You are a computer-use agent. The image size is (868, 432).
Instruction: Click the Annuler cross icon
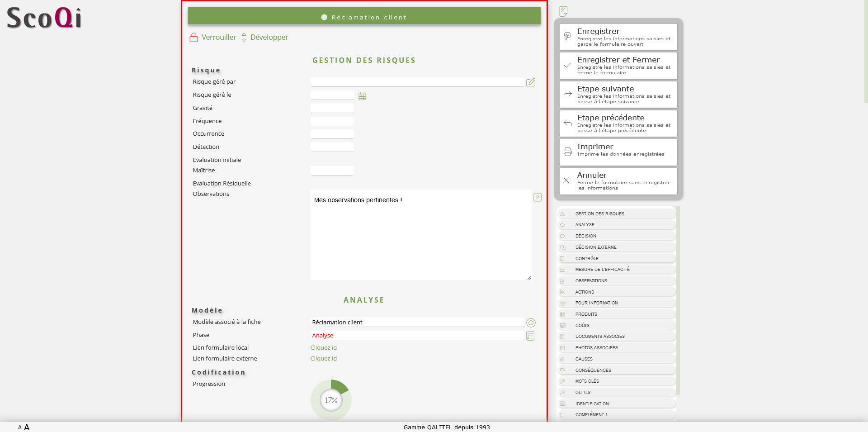[566, 180]
